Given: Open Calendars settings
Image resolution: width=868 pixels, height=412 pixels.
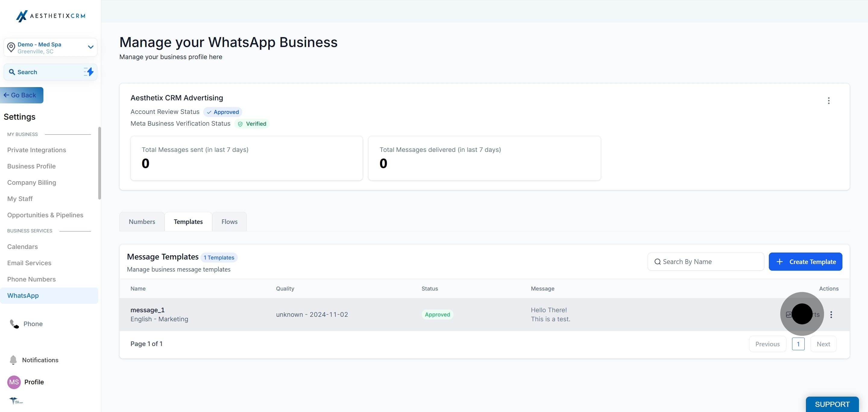Looking at the screenshot, I should tap(23, 247).
